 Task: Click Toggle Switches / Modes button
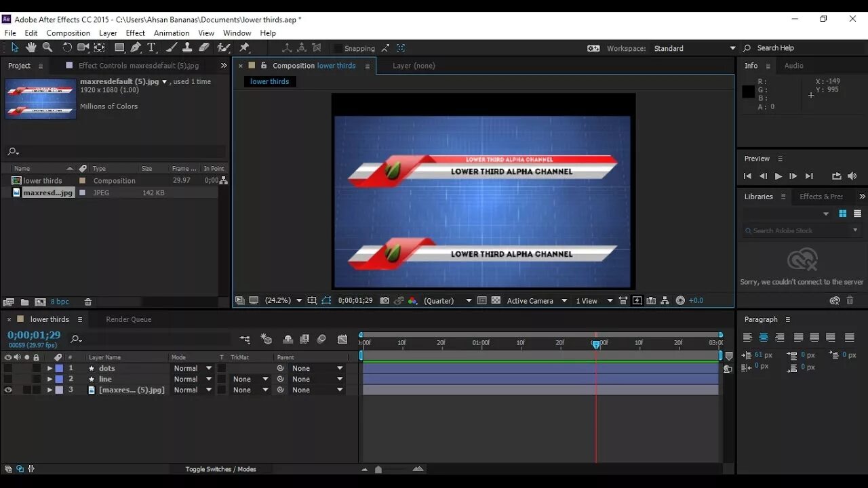click(x=220, y=469)
